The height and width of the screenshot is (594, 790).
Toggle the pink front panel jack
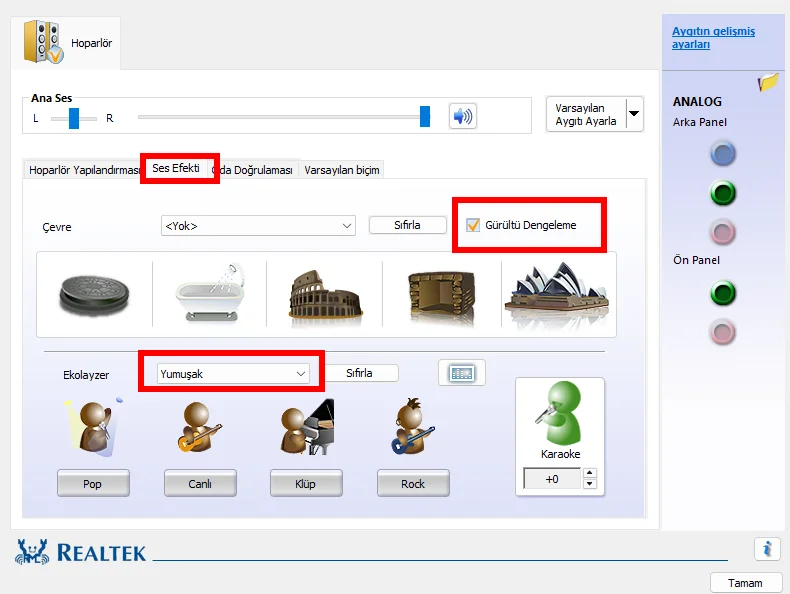722,333
